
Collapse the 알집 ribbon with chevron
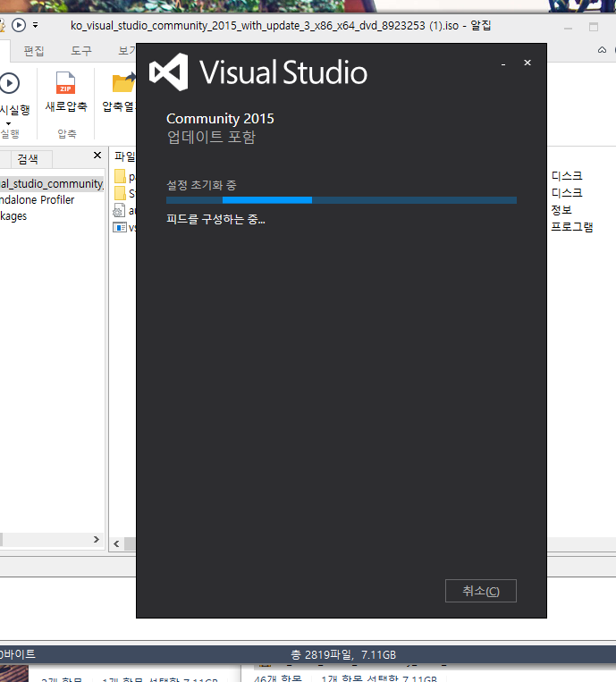tap(602, 50)
